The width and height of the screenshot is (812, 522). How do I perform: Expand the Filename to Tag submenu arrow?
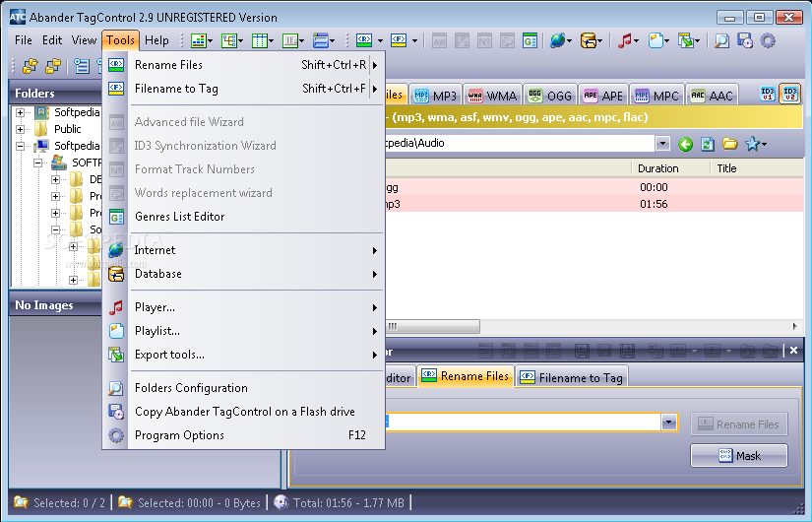click(x=374, y=89)
